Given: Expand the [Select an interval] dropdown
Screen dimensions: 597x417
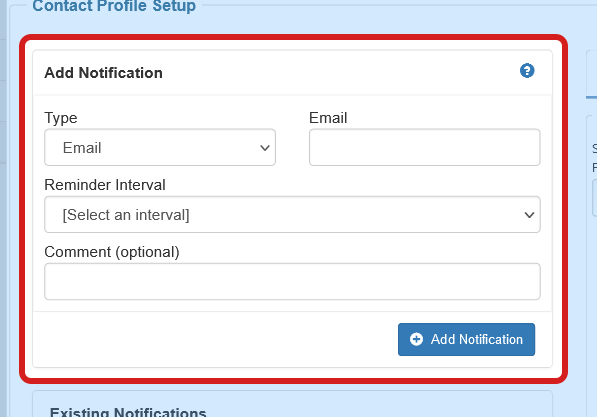Looking at the screenshot, I should click(292, 214).
